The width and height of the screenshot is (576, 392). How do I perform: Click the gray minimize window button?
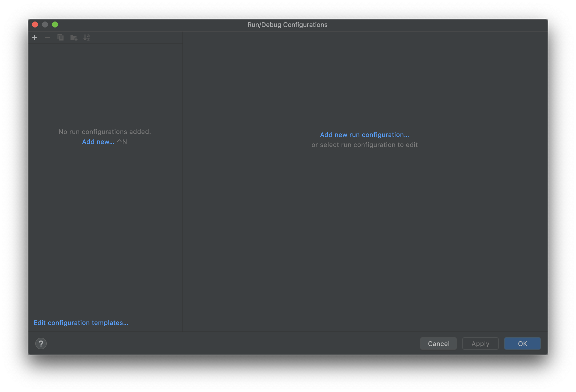(x=45, y=24)
